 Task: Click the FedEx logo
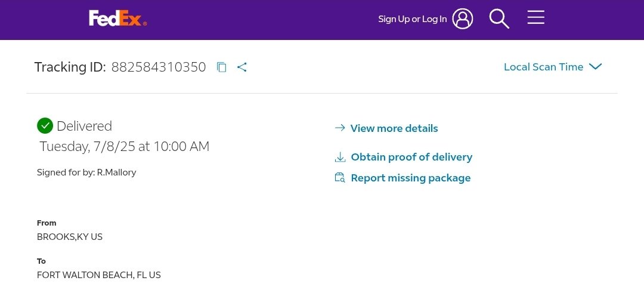[117, 19]
